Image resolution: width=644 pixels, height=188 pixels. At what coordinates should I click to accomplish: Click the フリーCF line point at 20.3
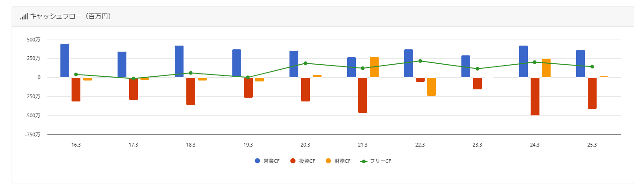coord(305,63)
